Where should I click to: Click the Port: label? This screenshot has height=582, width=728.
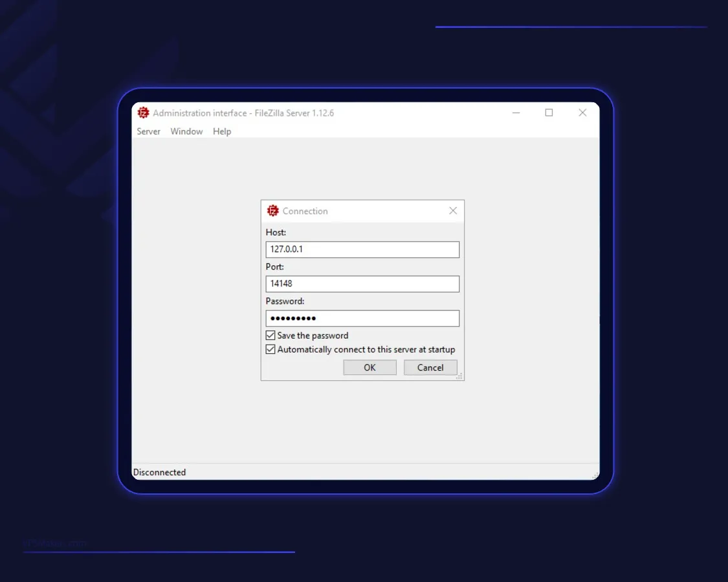pos(274,266)
